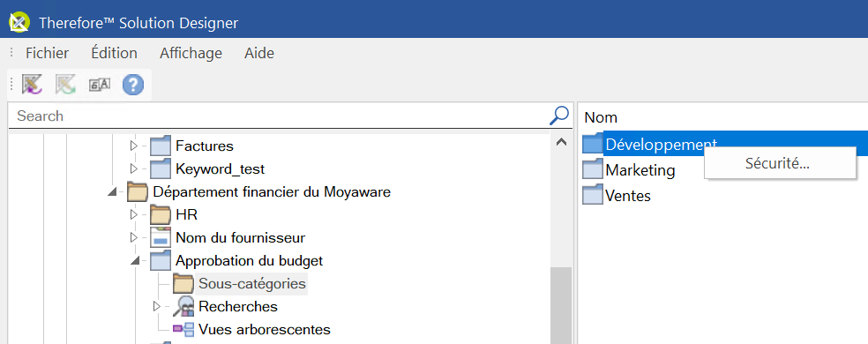Select the Factures tree item label
Viewport: 868px width, 344px height.
[205, 146]
